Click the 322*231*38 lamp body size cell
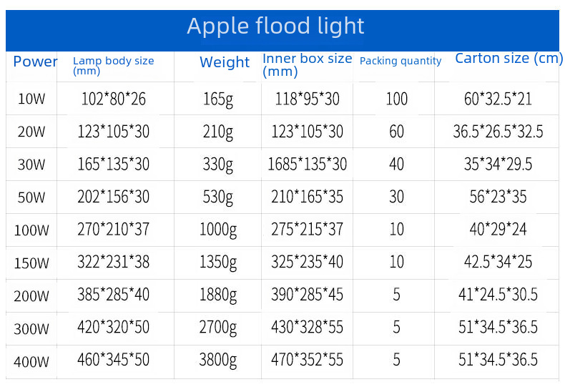 click(114, 263)
